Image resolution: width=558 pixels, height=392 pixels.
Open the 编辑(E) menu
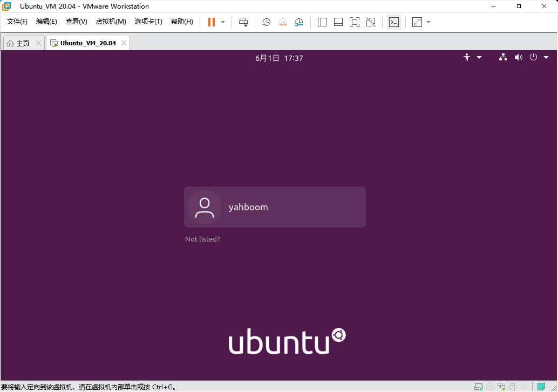(46, 22)
